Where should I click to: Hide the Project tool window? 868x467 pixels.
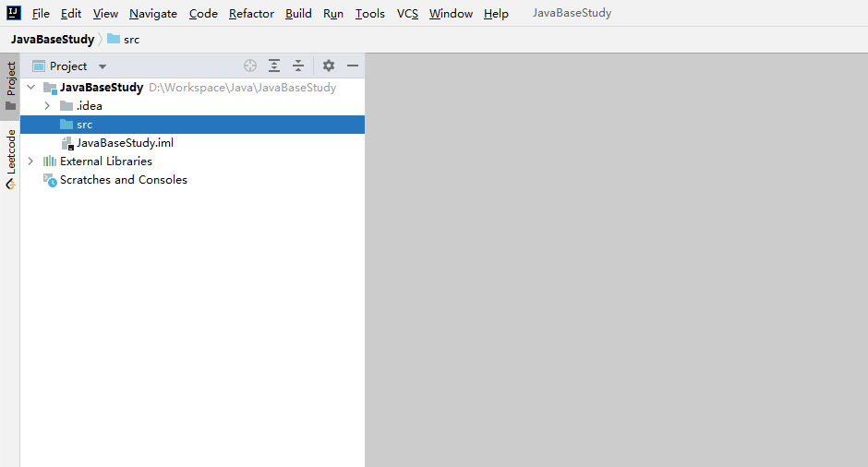coord(353,66)
